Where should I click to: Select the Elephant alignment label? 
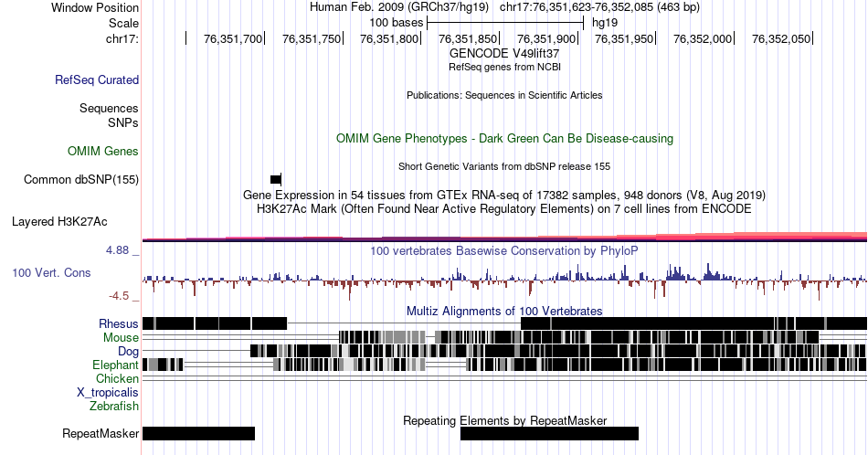tap(115, 365)
